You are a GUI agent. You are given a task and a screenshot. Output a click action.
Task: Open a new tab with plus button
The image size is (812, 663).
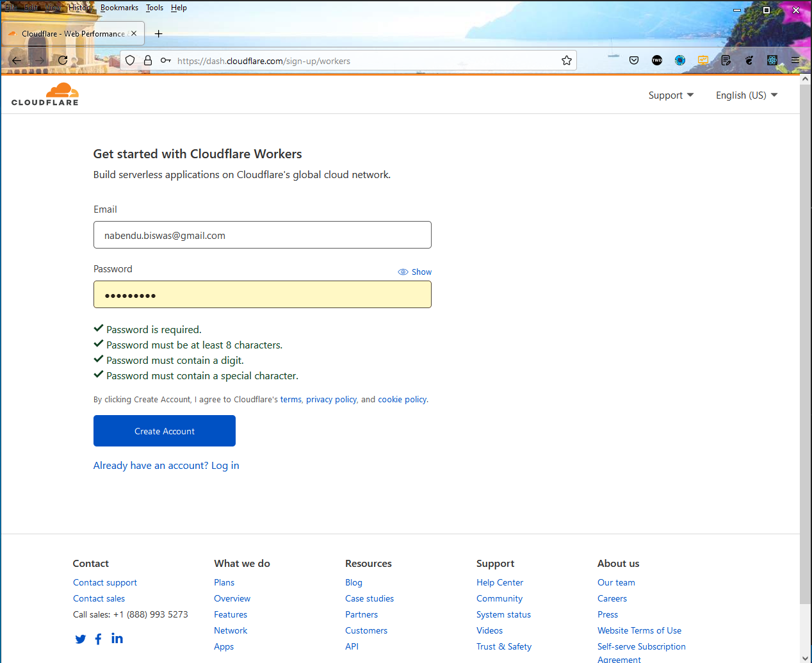point(159,33)
